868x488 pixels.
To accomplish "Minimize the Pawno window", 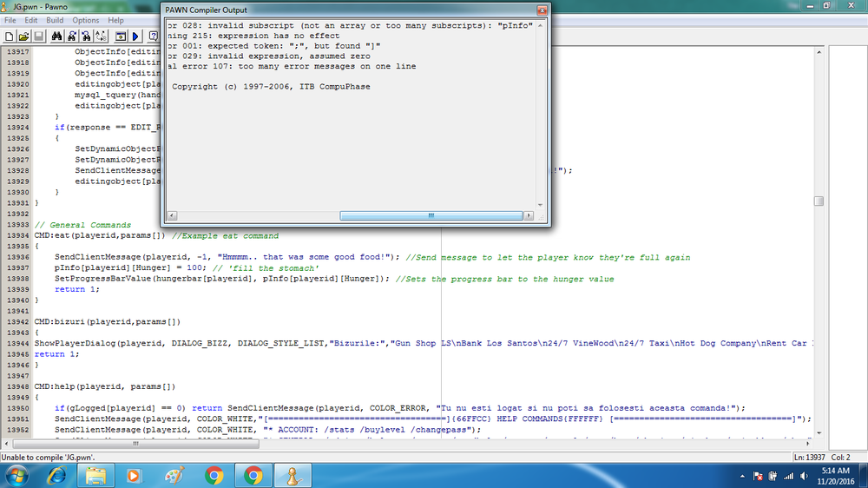I will tap(810, 5).
